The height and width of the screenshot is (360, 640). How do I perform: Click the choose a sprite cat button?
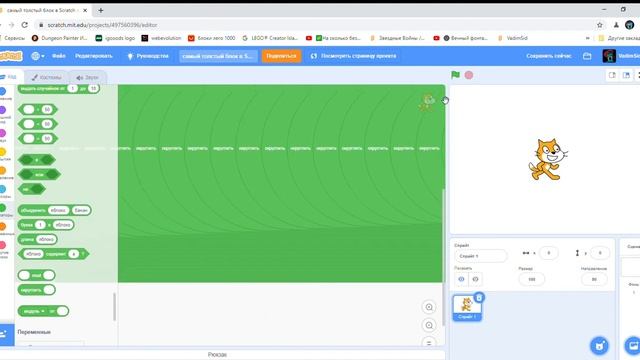point(599,346)
